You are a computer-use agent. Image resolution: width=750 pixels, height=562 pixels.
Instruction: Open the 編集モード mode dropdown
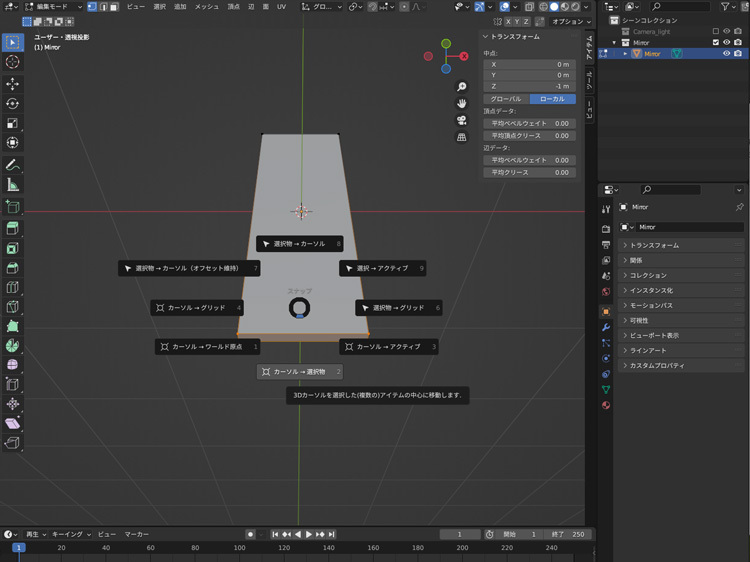[x=54, y=6]
